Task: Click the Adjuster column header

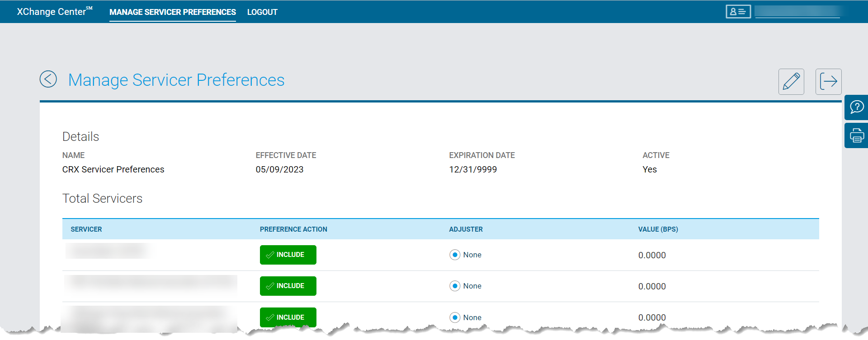Action: pos(466,229)
